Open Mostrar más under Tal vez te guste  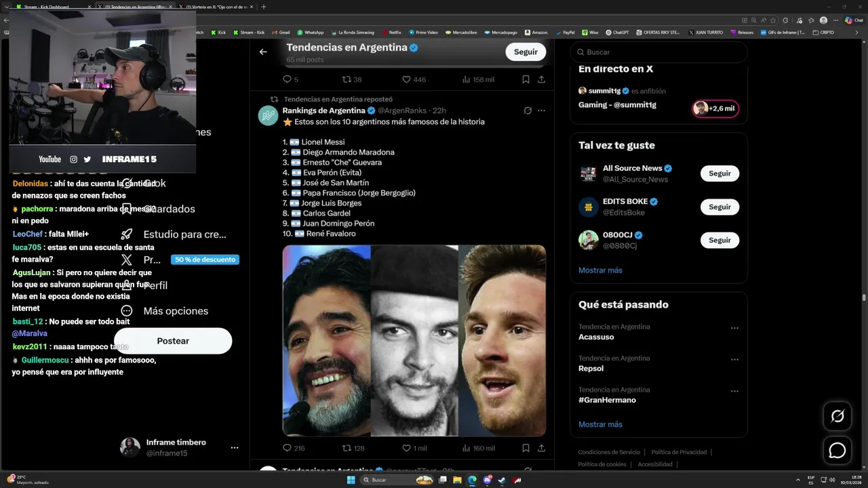pos(600,270)
